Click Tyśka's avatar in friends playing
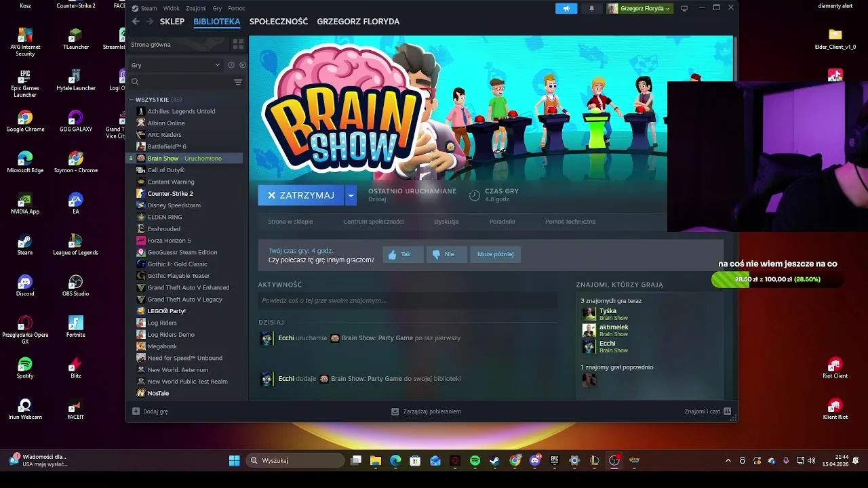The height and width of the screenshot is (488, 868). click(589, 314)
